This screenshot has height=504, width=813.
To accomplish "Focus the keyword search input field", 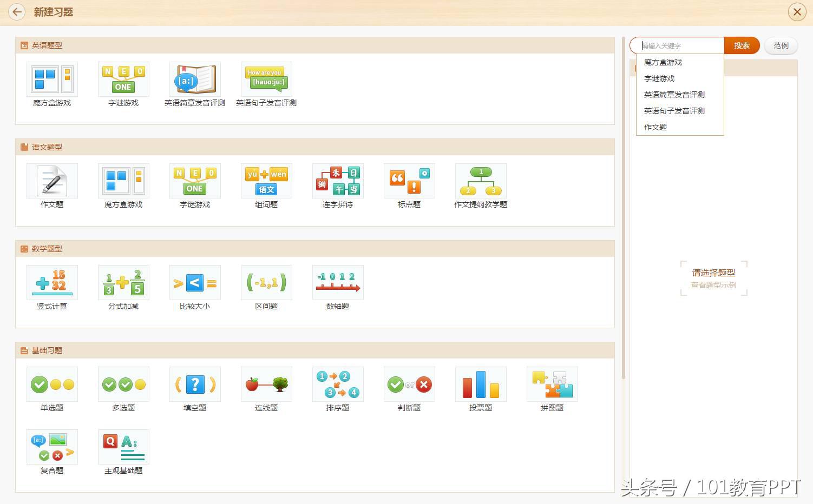I will pyautogui.click(x=677, y=45).
